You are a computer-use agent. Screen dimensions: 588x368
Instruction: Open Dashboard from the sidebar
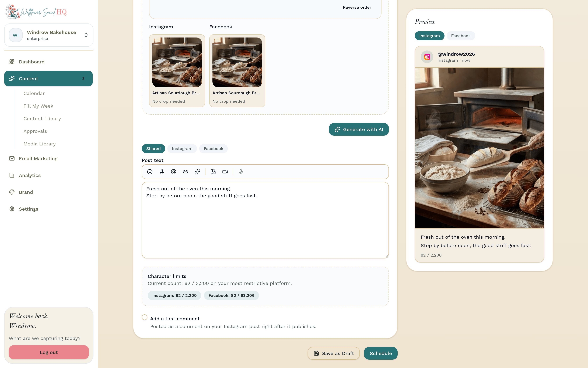48,62
